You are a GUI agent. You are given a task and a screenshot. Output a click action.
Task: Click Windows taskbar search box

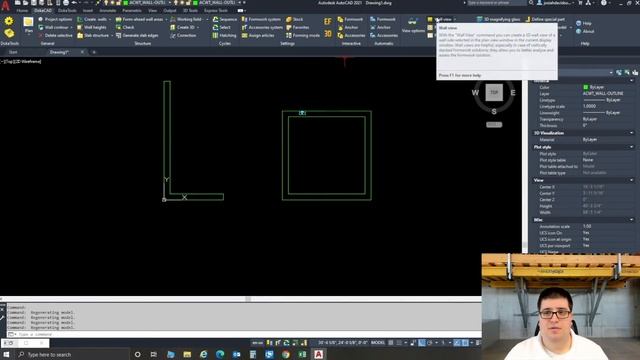(x=71, y=354)
